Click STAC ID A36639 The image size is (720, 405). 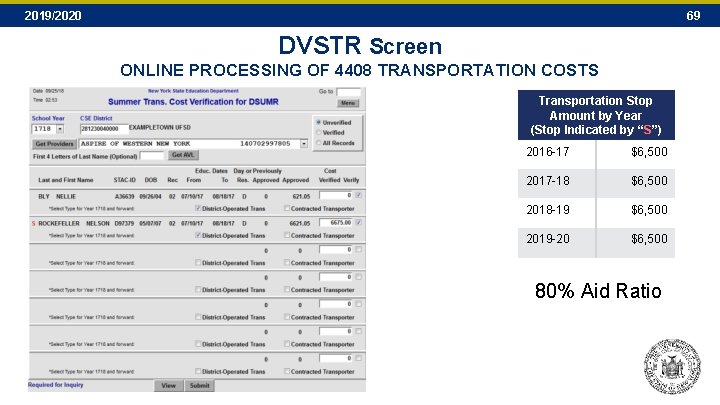(124, 197)
